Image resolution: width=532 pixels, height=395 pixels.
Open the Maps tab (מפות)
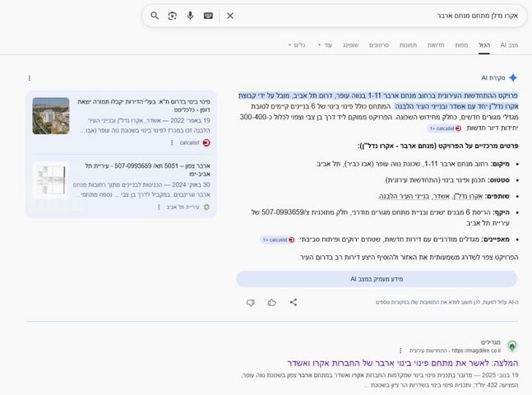461,44
